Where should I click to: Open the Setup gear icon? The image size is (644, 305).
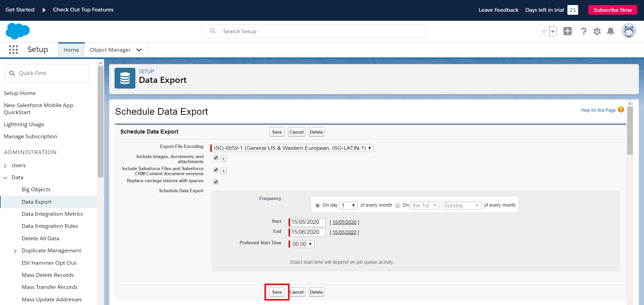coord(597,31)
